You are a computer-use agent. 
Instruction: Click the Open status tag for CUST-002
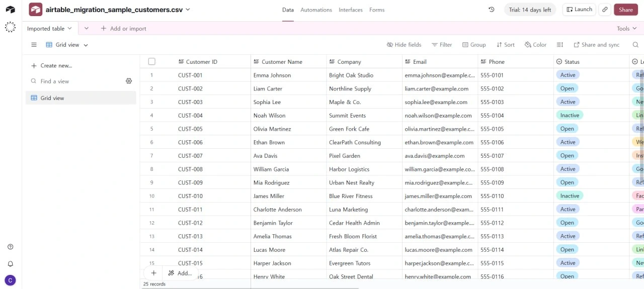(567, 88)
